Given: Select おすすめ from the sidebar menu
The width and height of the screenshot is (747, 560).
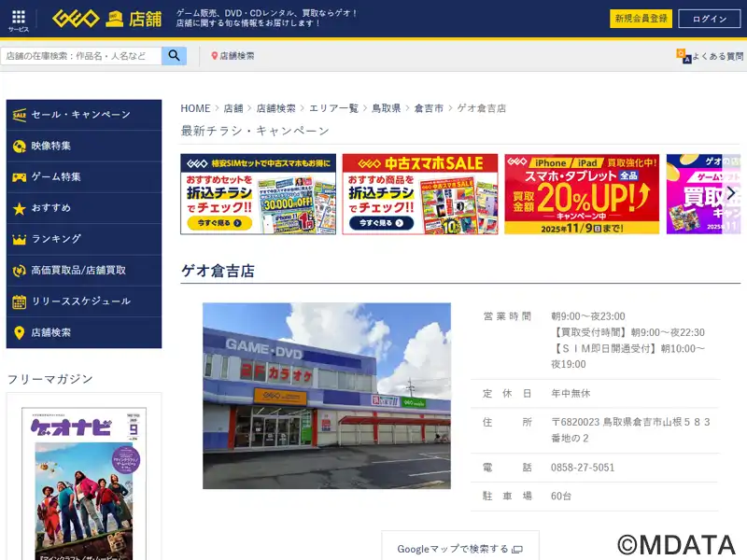Looking at the screenshot, I should (x=84, y=208).
